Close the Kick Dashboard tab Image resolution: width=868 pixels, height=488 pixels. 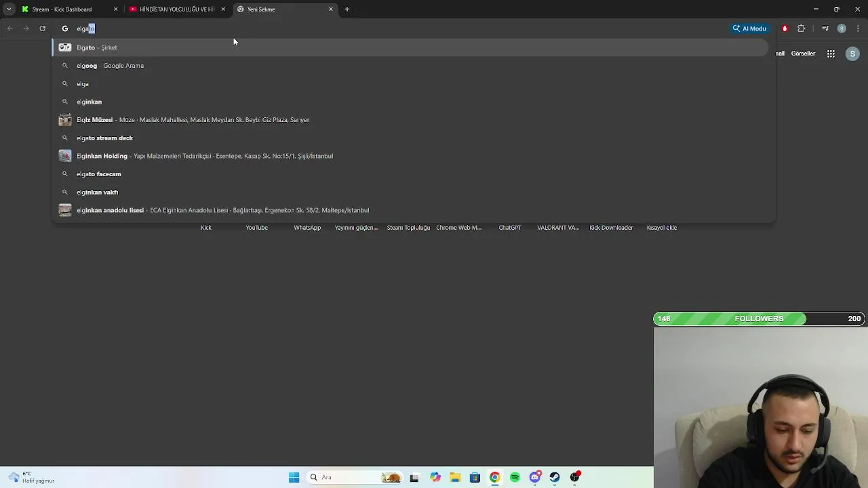[115, 9]
